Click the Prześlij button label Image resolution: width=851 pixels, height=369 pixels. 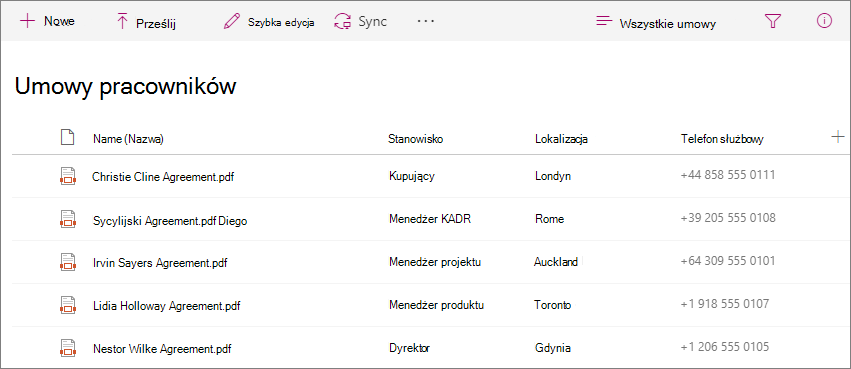tap(156, 24)
